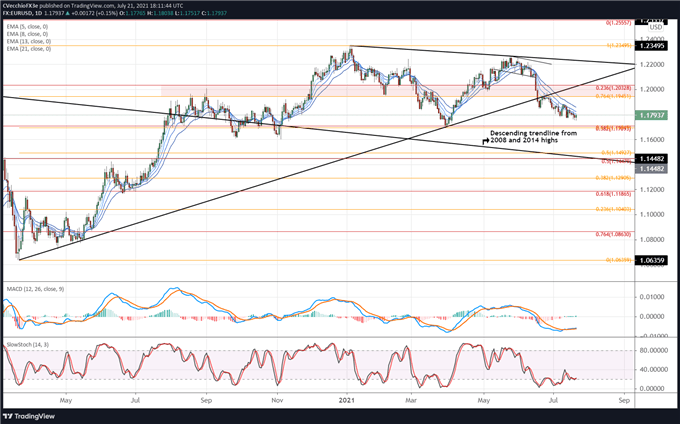The height and width of the screenshot is (424, 680).
Task: Click the 0.01000 value on MACD axis
Action: click(651, 297)
